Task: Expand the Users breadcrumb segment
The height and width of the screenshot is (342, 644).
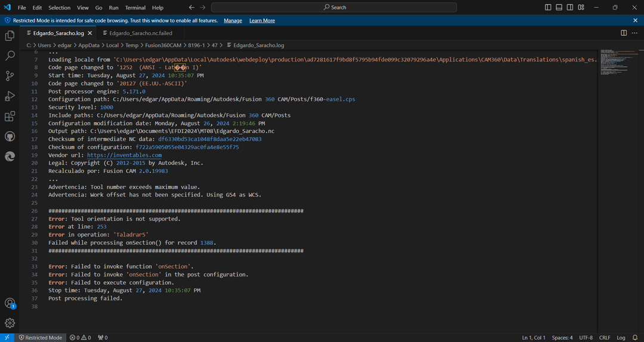Action: click(x=44, y=45)
